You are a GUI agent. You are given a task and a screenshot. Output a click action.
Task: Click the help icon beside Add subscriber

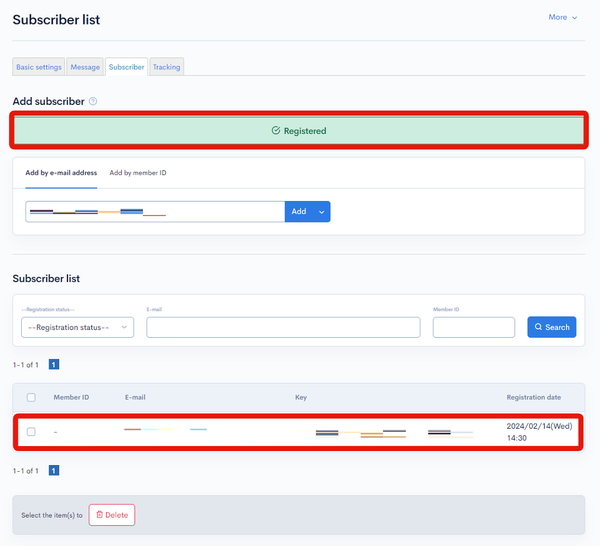pos(93,101)
